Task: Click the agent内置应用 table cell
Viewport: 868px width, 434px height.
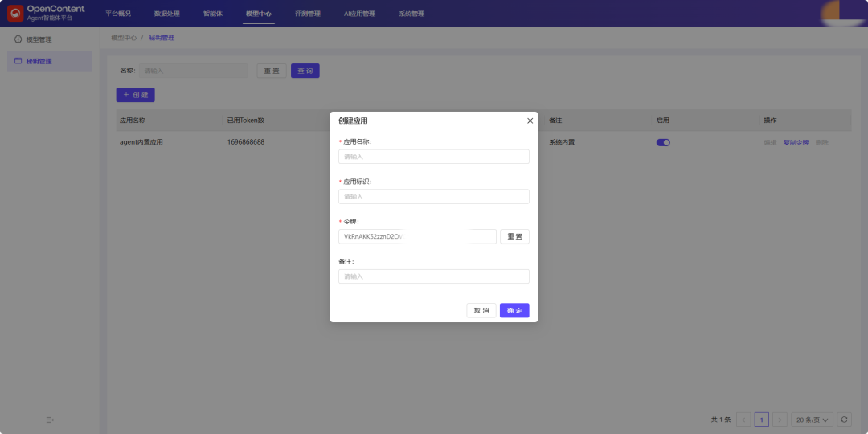Action: [141, 142]
